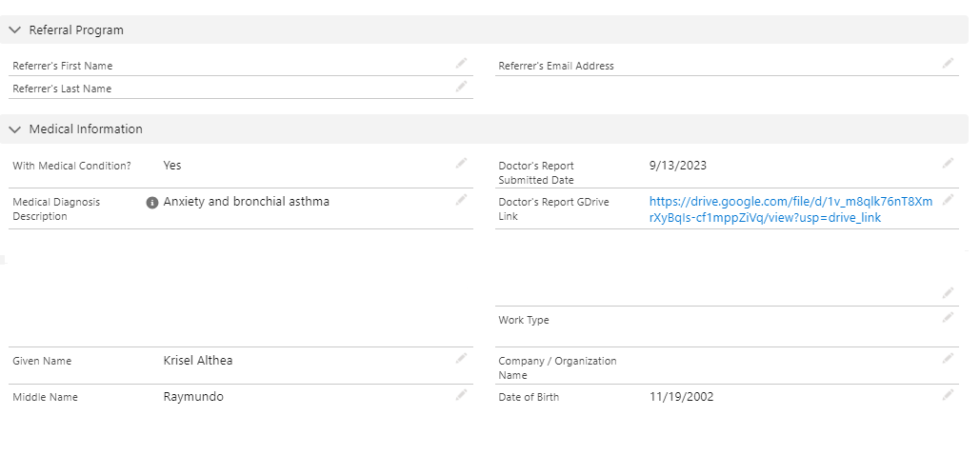
Task: Edit Company / Organization Name field
Action: (x=948, y=358)
